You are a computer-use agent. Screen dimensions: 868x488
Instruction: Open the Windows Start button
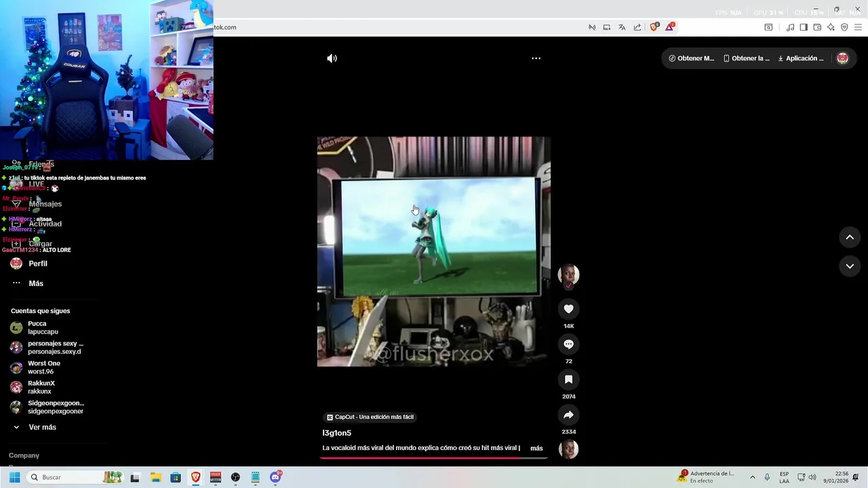14,477
